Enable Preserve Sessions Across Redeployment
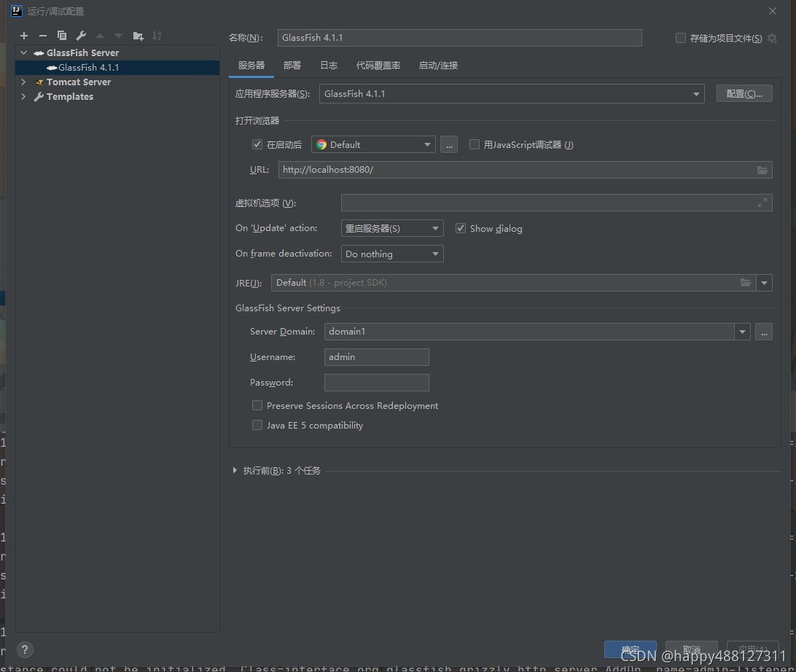The height and width of the screenshot is (672, 796). click(257, 405)
